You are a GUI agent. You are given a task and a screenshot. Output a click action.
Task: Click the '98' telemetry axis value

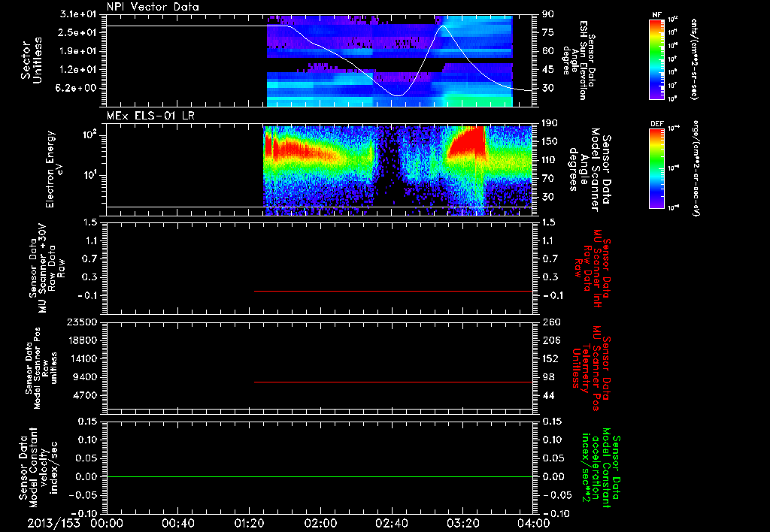pos(548,377)
